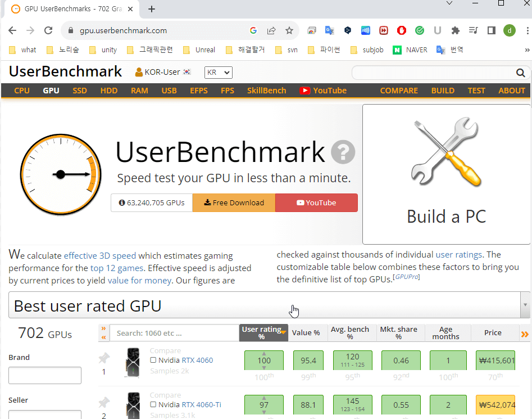The image size is (532, 419).
Task: Sort by the User rating % column
Action: coord(263,333)
